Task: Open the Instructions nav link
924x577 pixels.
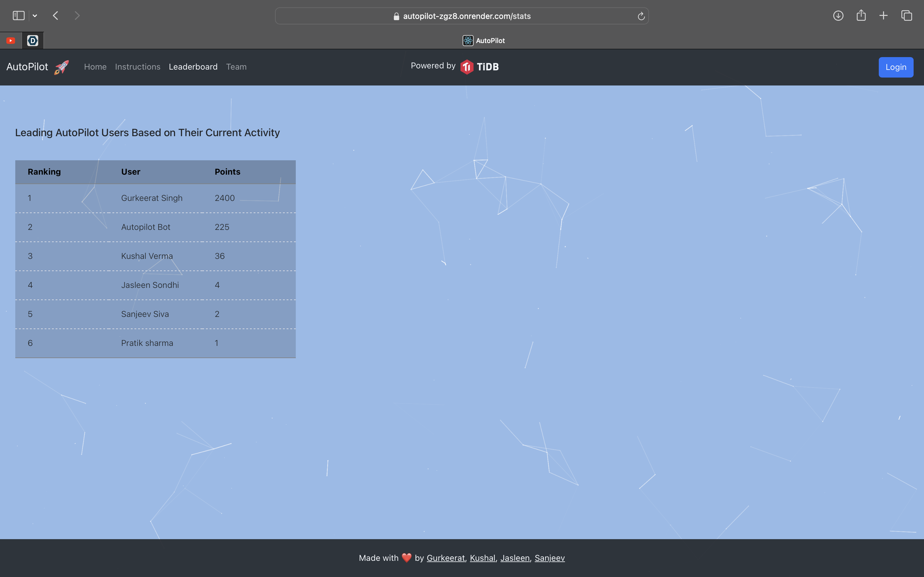Action: pyautogui.click(x=137, y=67)
